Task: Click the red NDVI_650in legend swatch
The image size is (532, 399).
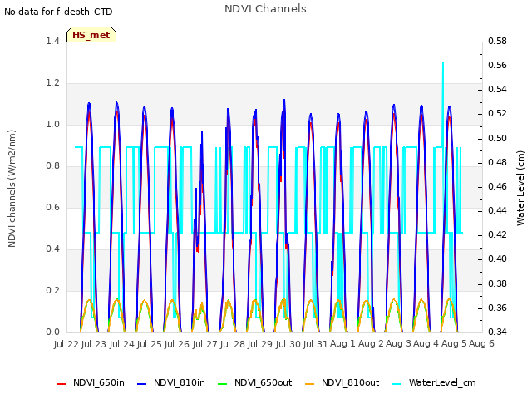Action: [x=61, y=384]
